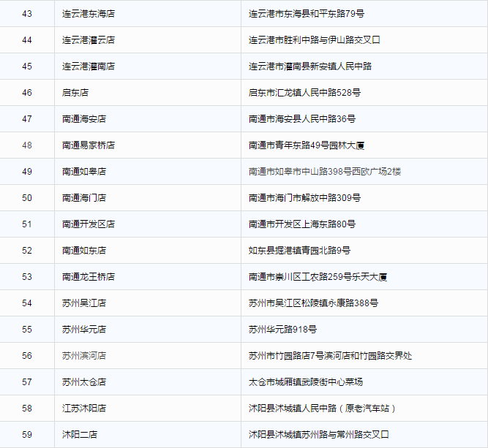Select address 启东市汇龙镇人民中路528号
488x448 pixels.
click(x=304, y=93)
